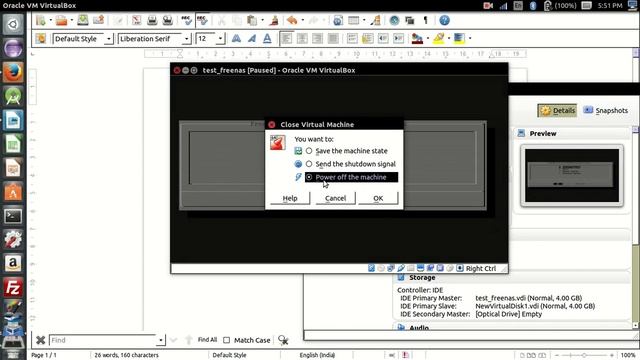Screen dimensions: 640x360
Task: Click the Paste icon
Action: coord(252,20)
